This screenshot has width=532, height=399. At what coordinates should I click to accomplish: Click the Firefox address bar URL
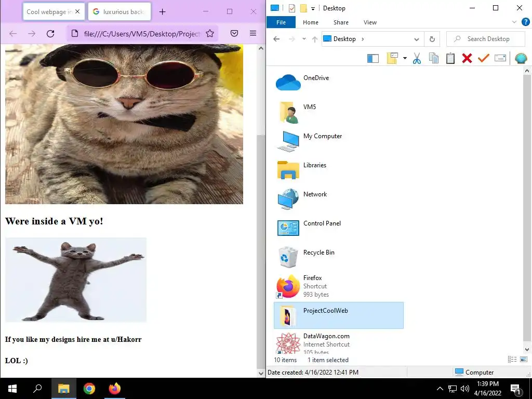tap(142, 34)
